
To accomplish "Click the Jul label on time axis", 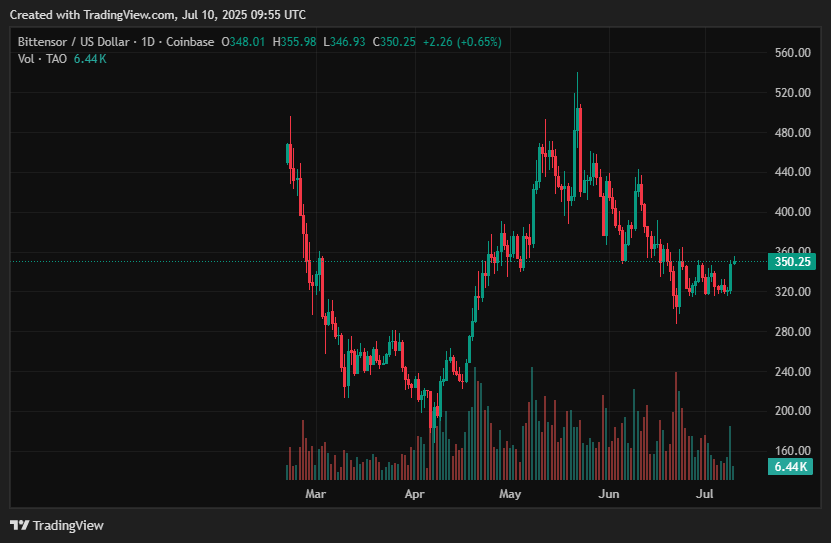I will click(x=704, y=494).
